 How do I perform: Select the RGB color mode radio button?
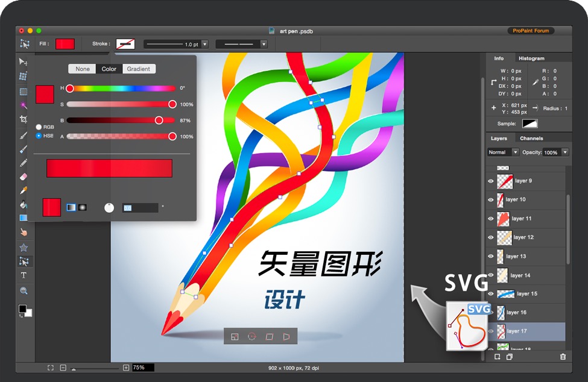pos(39,127)
